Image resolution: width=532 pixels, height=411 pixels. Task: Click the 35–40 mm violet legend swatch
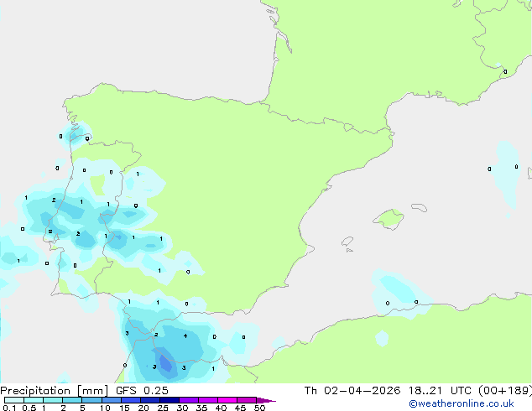point(207,400)
